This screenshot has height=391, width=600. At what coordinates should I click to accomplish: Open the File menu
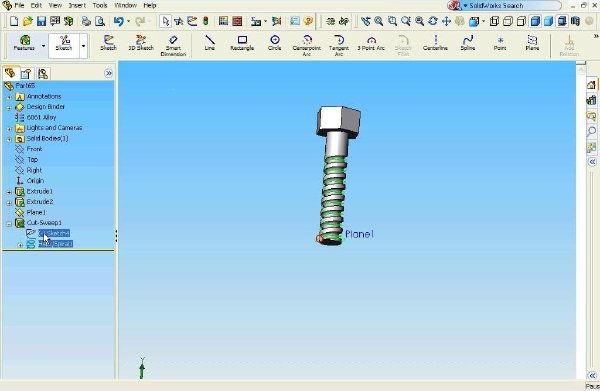pyautogui.click(x=19, y=5)
